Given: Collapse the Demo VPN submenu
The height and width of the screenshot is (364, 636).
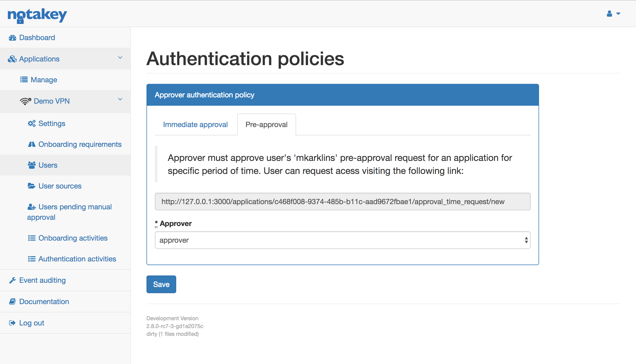Looking at the screenshot, I should click(x=120, y=99).
